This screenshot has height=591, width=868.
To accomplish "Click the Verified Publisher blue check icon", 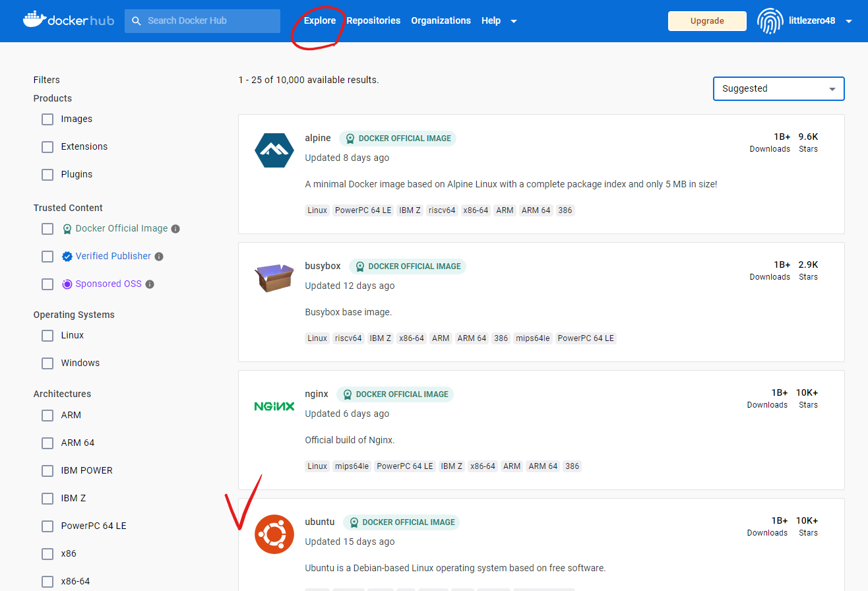I will pos(67,257).
